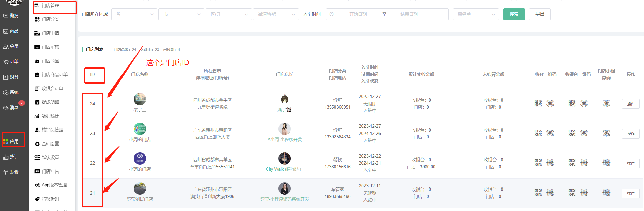Click the green 搜索 button
Viewport: 644px width, 211px height.
pos(514,14)
